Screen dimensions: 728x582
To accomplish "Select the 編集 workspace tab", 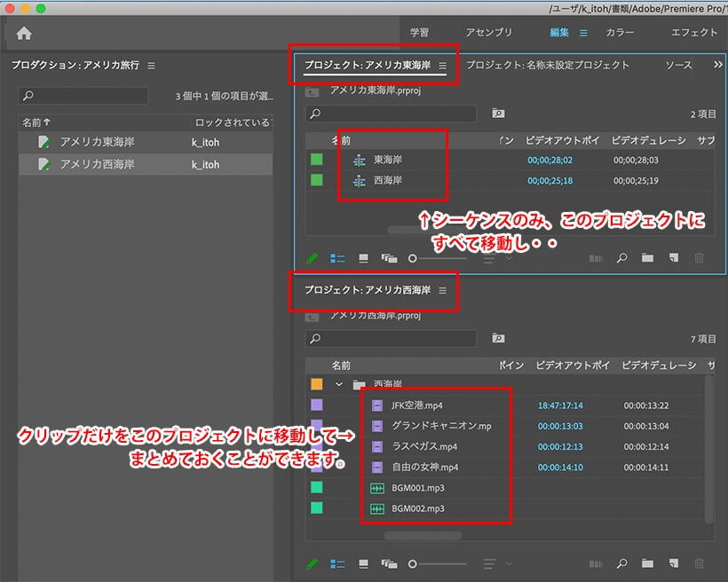I will click(559, 33).
